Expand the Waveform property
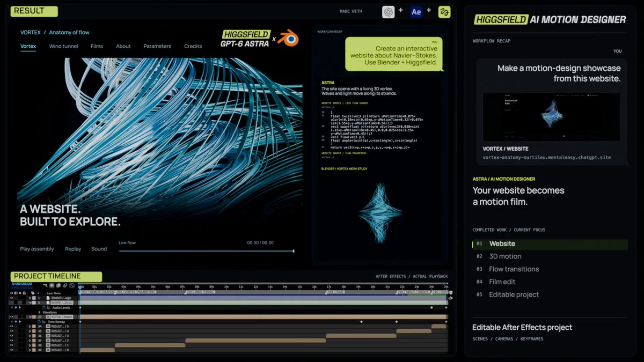This screenshot has height=362, width=644. tap(39, 312)
